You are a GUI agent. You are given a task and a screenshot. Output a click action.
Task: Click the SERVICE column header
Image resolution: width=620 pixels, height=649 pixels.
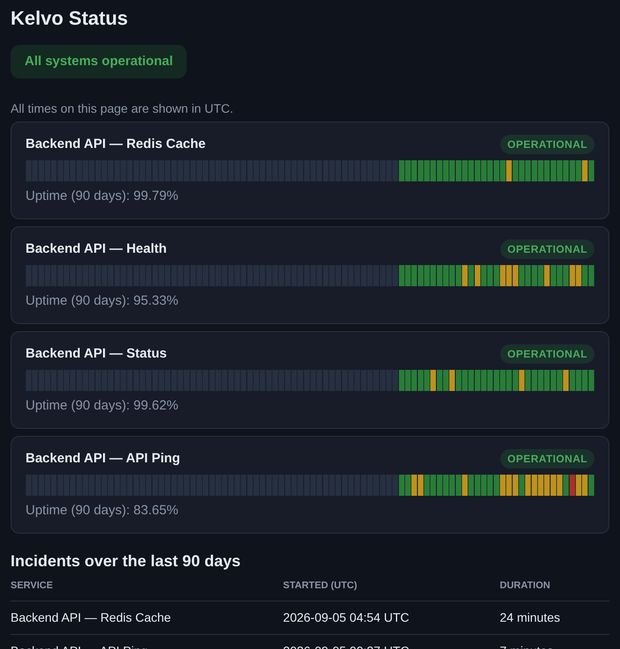pyautogui.click(x=32, y=585)
